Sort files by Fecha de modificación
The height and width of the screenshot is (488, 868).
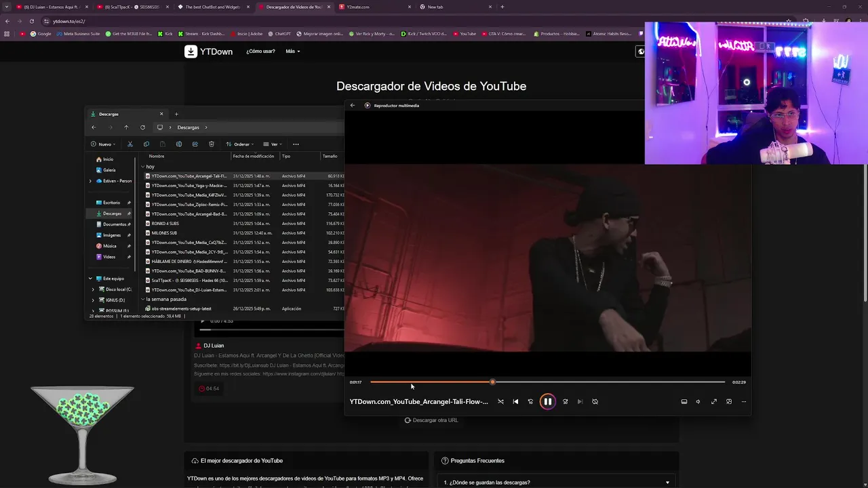(253, 156)
